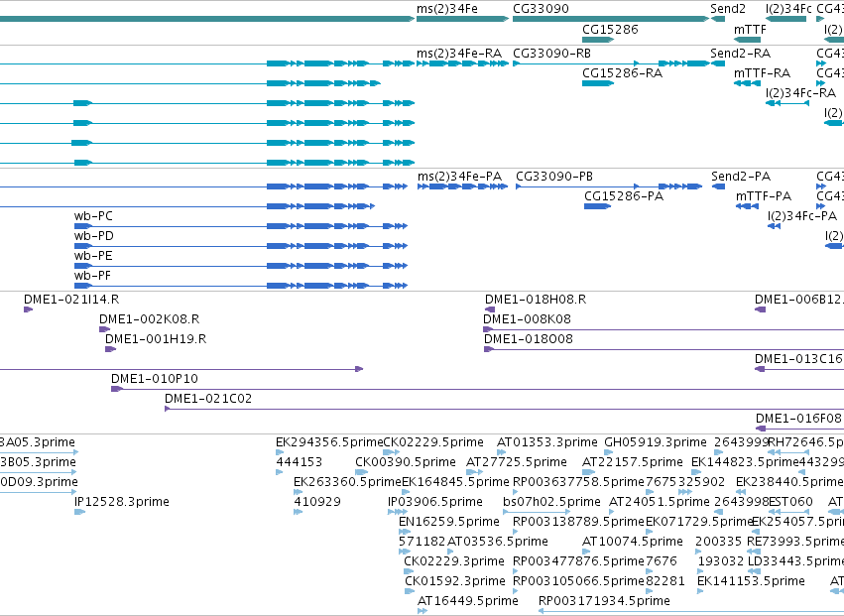Click EST label 82281
This screenshot has width=844, height=616.
point(665,581)
